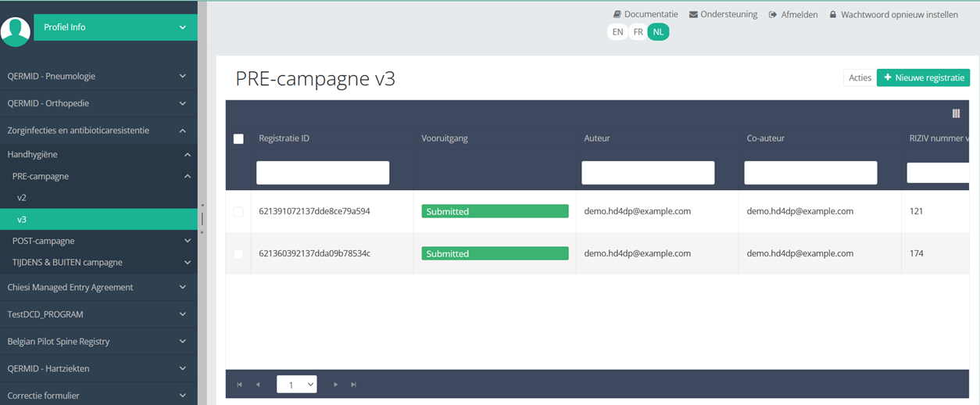This screenshot has width=980, height=405.
Task: Click the Acties button
Action: click(860, 77)
